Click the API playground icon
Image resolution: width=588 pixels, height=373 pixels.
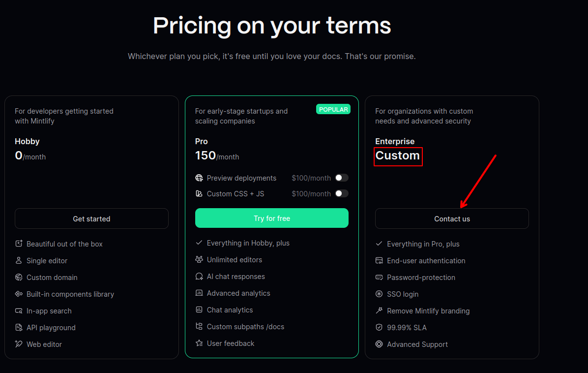(18, 327)
